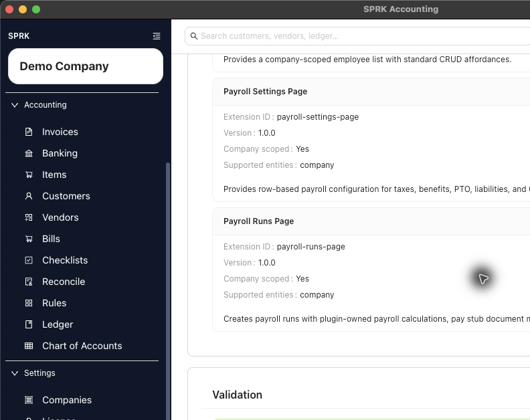
Task: Click the Payroll Runs Page card header
Action: (x=371, y=221)
